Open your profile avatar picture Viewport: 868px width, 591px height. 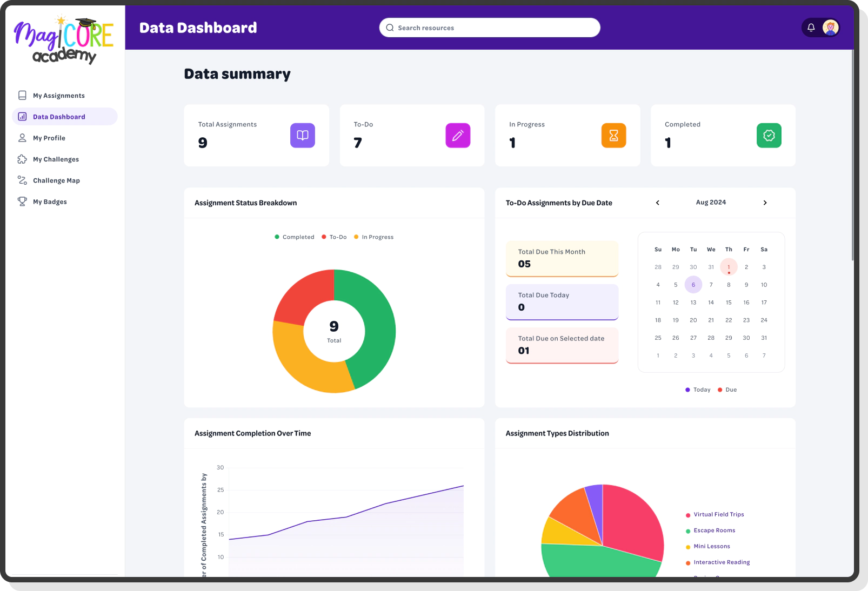point(831,27)
